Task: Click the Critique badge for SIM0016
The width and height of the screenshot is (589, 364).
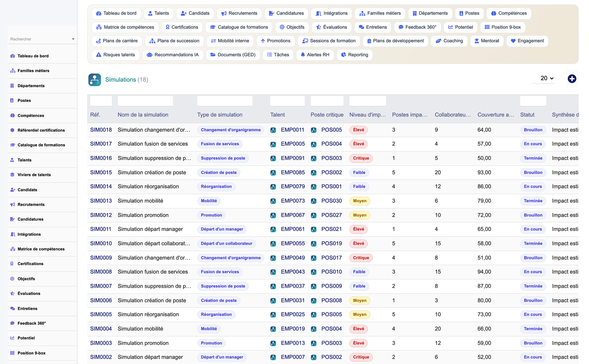Action: 361,158
